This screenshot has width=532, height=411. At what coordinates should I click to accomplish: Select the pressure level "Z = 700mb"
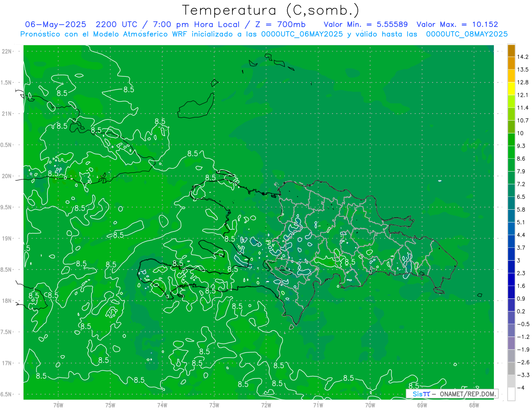(280, 25)
